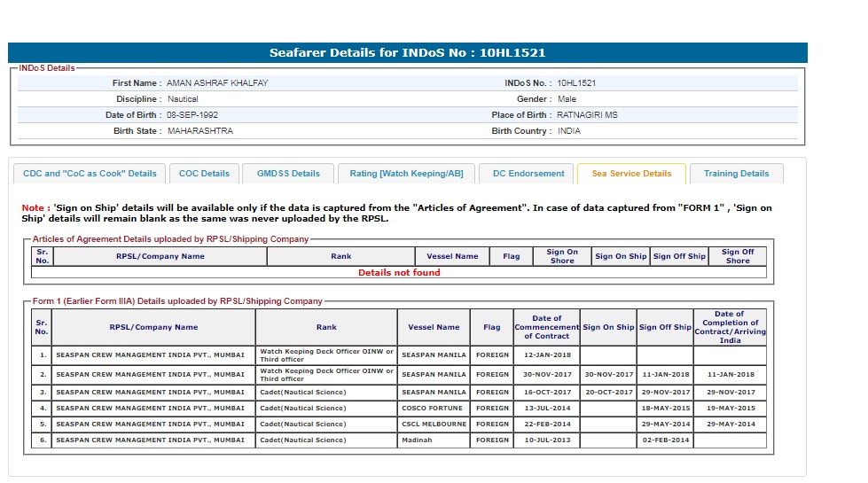Viewport: 868px width, 483px height.
Task: Select the Sea Service Details tab
Action: click(631, 174)
